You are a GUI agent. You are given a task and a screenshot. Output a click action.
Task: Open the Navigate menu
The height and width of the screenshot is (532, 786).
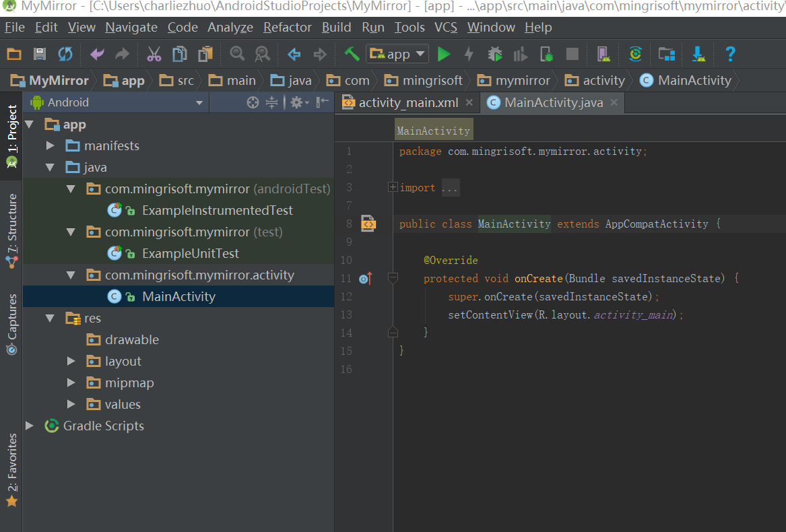tap(131, 27)
